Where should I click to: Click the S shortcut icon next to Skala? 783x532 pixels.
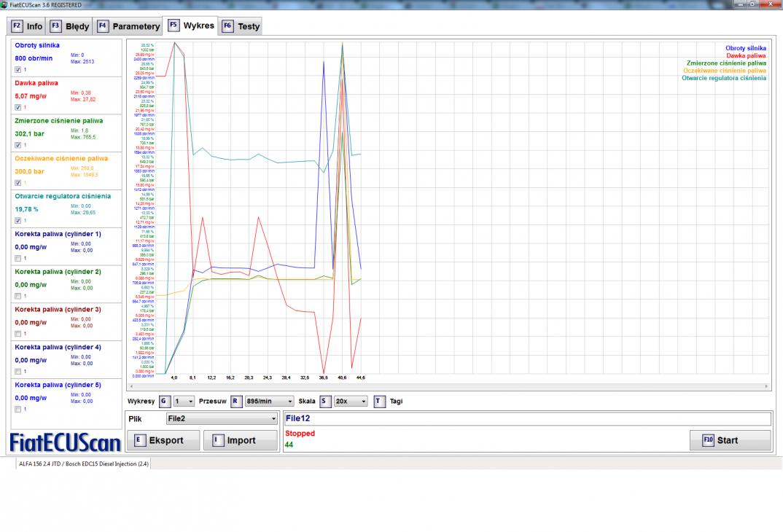[x=325, y=401]
